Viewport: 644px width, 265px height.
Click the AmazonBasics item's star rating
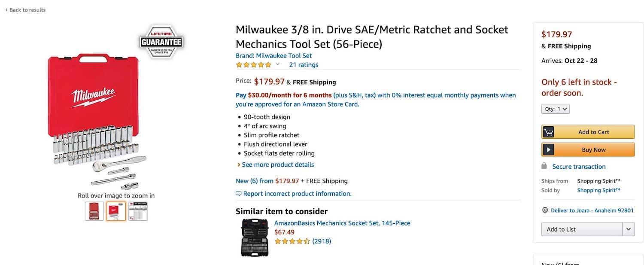tap(292, 241)
